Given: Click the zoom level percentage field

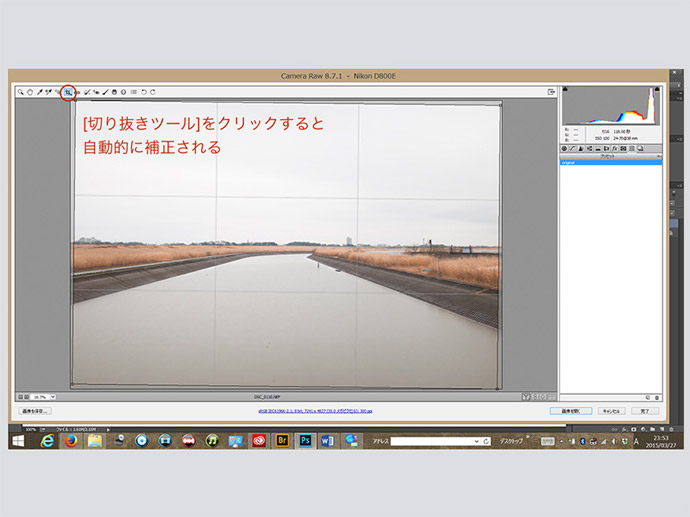Looking at the screenshot, I should pyautogui.click(x=40, y=397).
